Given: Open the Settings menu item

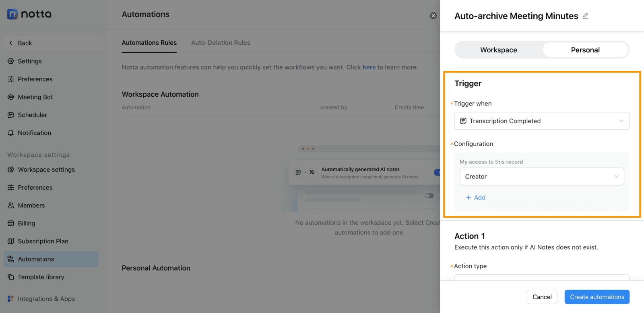Looking at the screenshot, I should (52, 61).
